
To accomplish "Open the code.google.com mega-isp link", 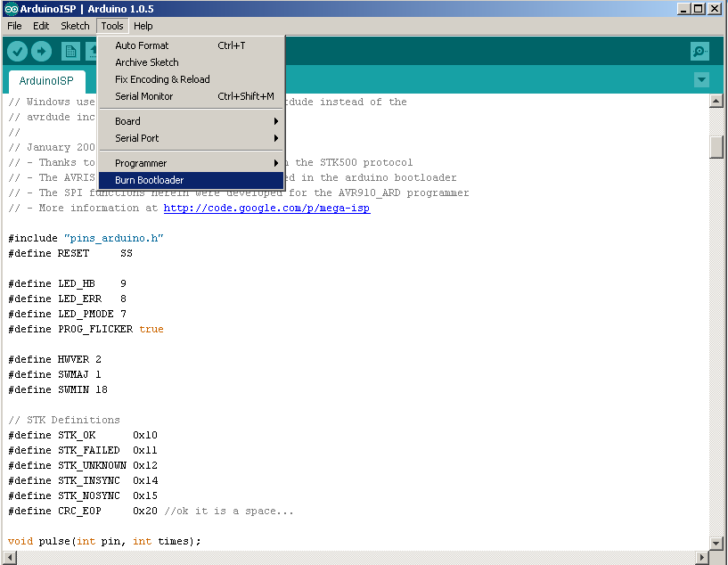I will [x=267, y=208].
